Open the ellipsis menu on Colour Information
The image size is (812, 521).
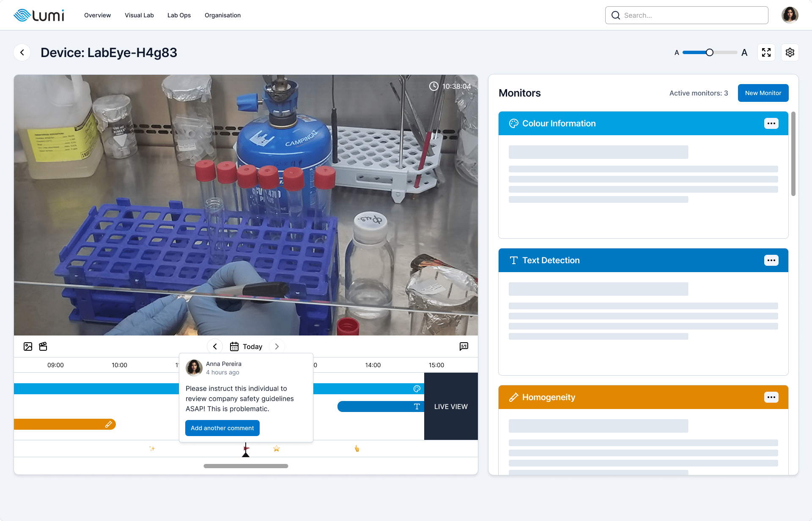pos(771,123)
